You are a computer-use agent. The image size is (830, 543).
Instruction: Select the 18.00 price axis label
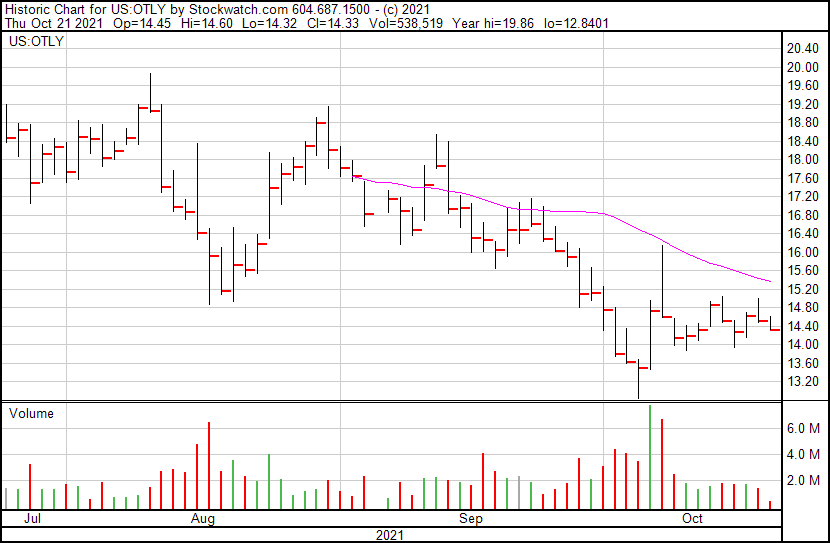[802, 160]
